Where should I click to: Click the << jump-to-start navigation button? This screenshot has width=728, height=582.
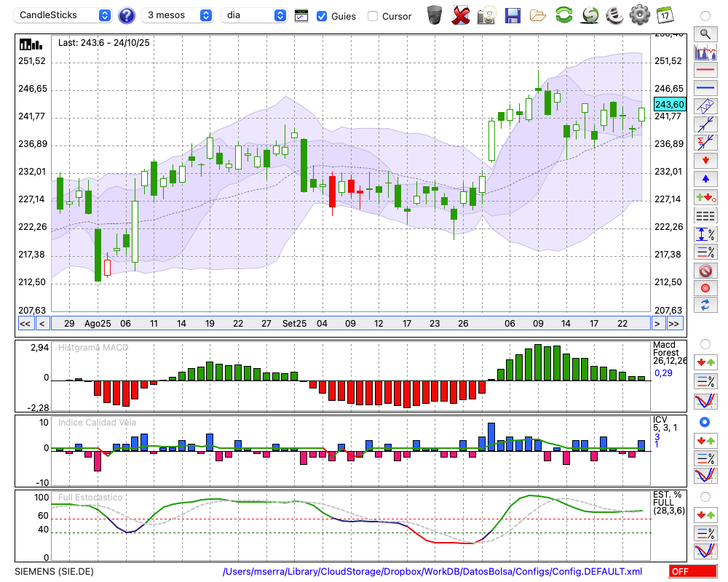click(x=25, y=323)
